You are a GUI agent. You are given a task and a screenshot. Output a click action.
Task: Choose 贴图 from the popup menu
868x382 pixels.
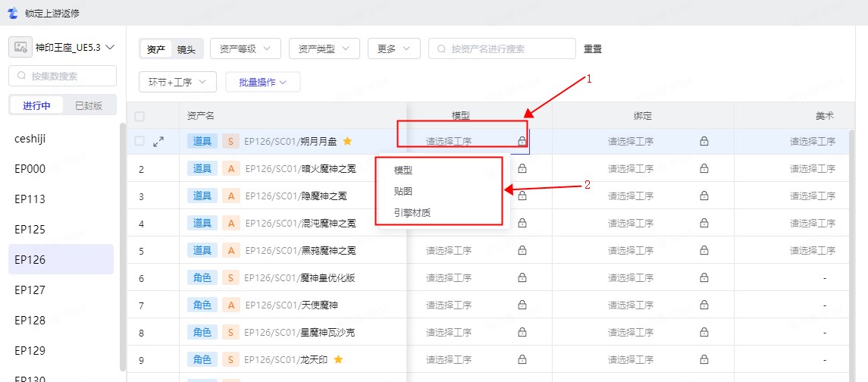click(403, 192)
